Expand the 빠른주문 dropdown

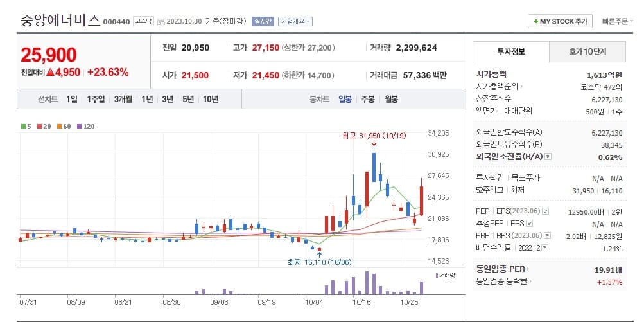click(617, 21)
